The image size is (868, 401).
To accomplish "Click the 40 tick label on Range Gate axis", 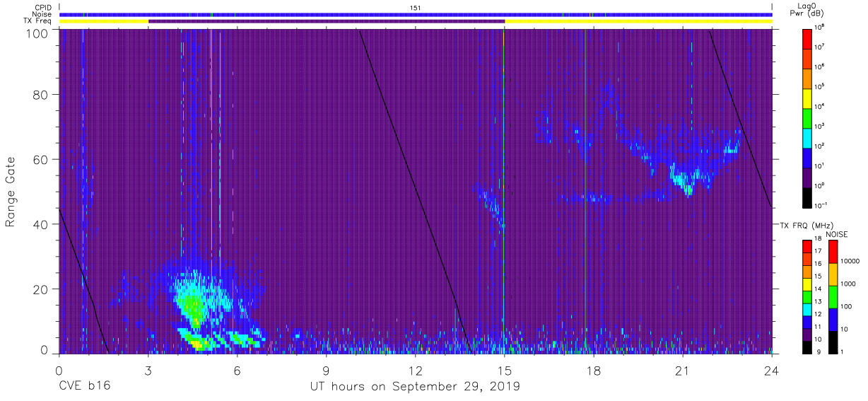I will coord(40,224).
